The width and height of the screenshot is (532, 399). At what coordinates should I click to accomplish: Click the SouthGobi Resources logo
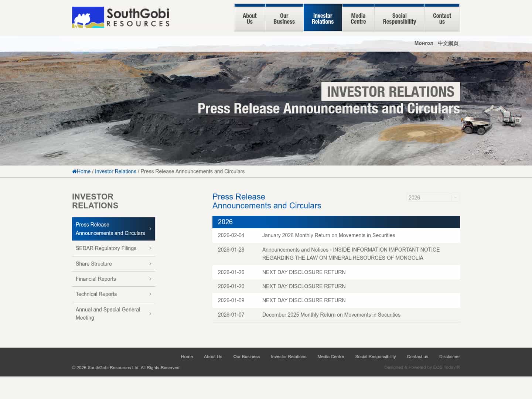(x=120, y=17)
